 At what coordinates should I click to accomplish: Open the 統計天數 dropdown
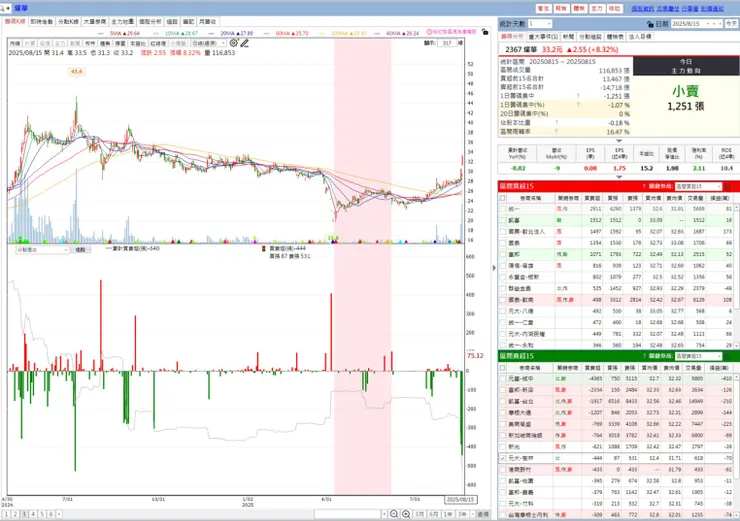click(539, 24)
